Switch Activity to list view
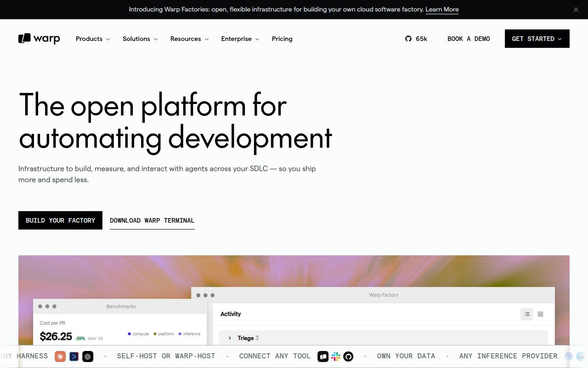Viewport: 588px width, 368px height. click(x=527, y=314)
